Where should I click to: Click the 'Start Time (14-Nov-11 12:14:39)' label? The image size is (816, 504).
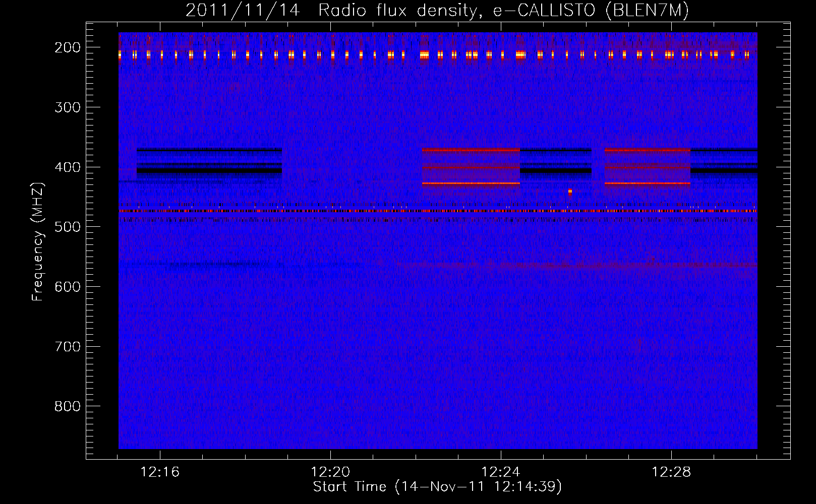(x=437, y=487)
